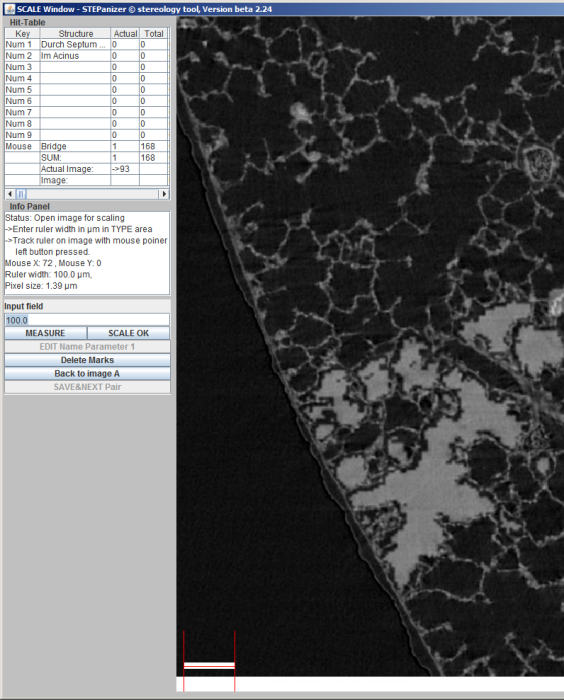
Task: Click the ruler width input field
Action: click(x=87, y=320)
